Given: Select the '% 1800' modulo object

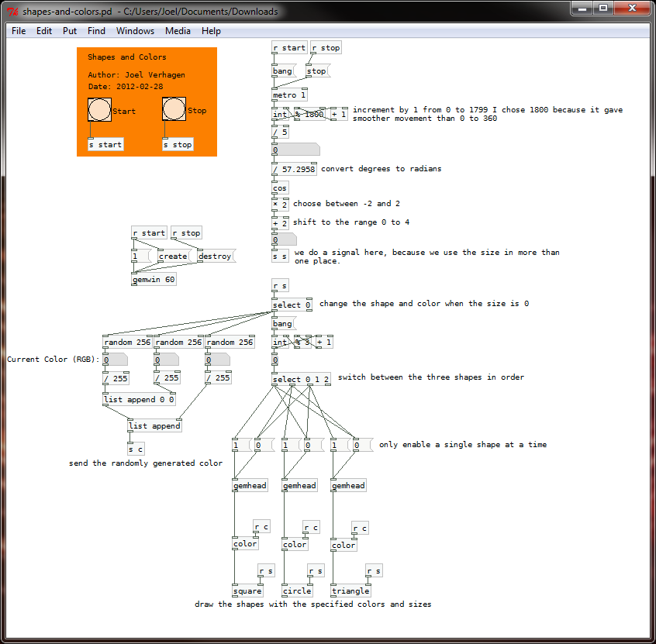Looking at the screenshot, I should coord(309,114).
